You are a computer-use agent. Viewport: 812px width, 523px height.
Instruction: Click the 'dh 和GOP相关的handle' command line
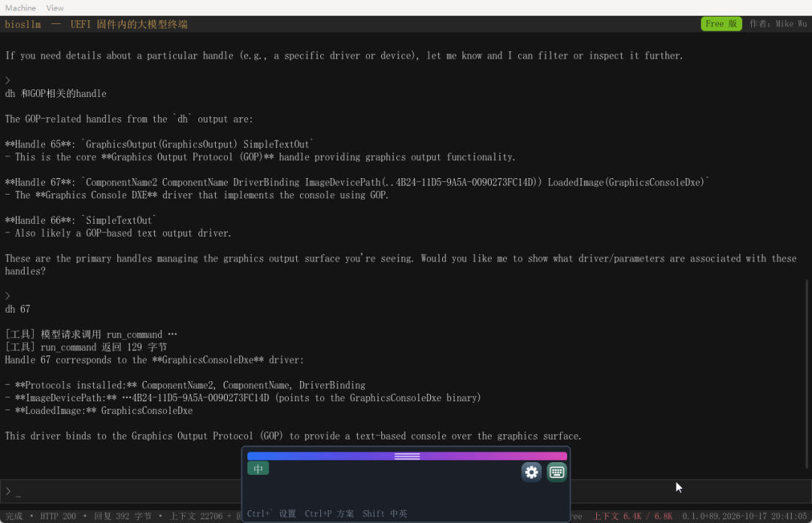pyautogui.click(x=56, y=94)
